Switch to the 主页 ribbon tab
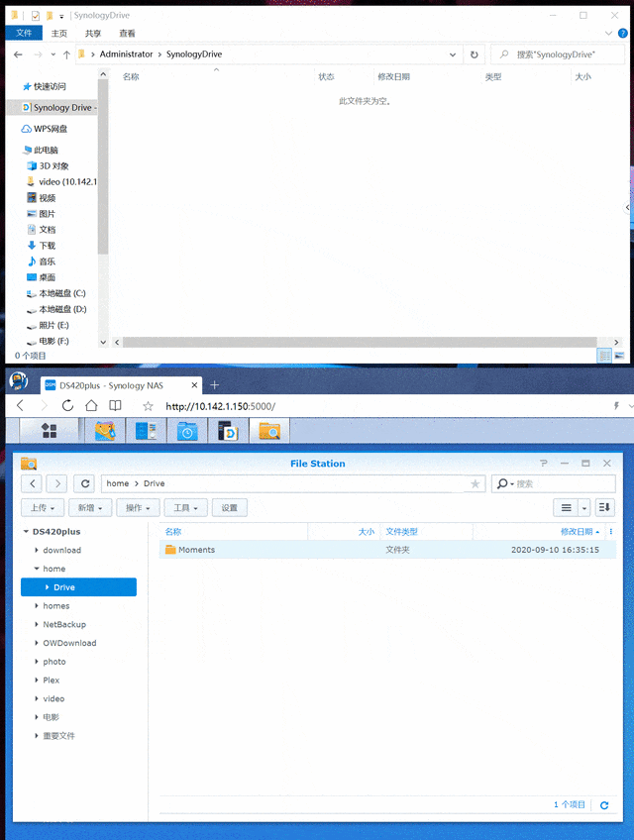The height and width of the screenshot is (840, 634). (x=59, y=34)
